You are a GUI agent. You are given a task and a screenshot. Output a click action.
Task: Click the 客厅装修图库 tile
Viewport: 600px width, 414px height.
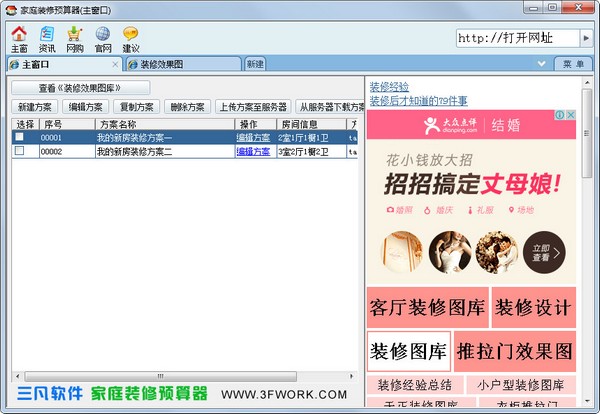click(x=427, y=307)
